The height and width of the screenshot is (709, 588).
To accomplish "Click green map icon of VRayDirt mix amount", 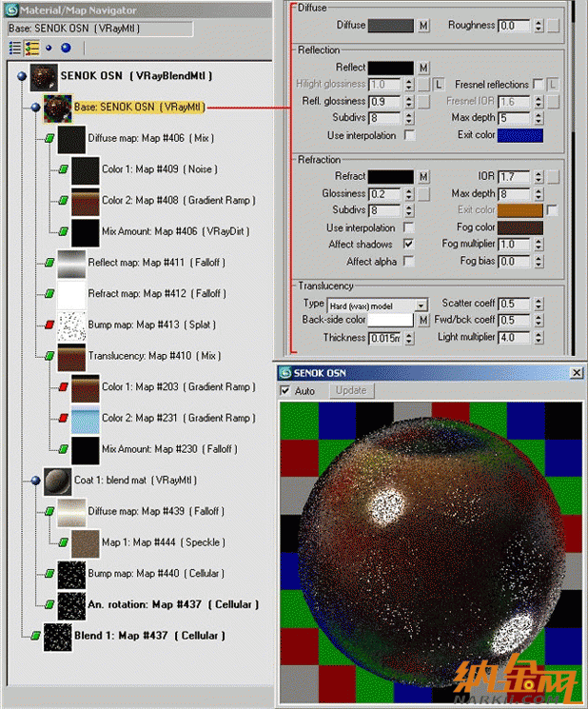I will point(64,231).
